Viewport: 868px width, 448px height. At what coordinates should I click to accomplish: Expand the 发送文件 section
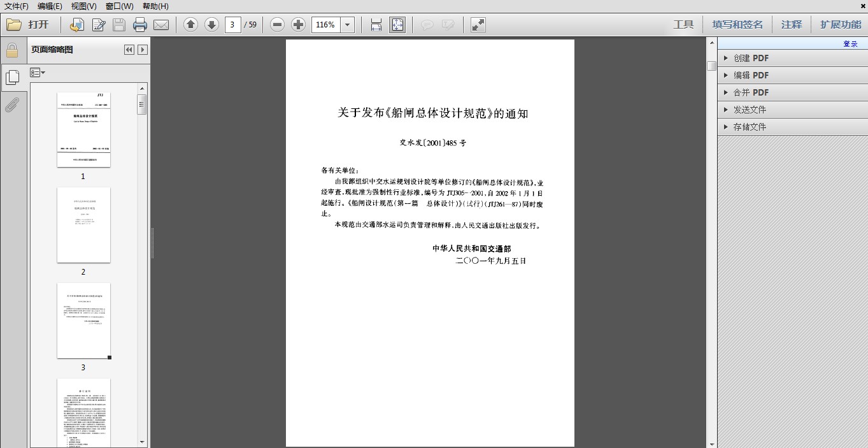792,110
